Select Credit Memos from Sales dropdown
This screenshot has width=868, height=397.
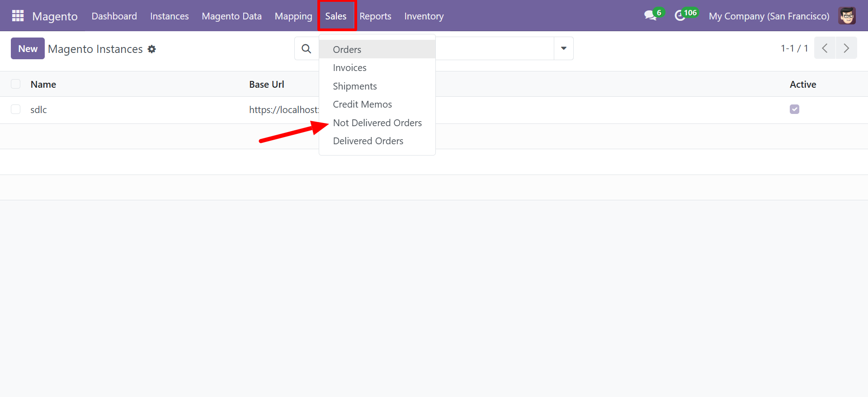point(377,104)
